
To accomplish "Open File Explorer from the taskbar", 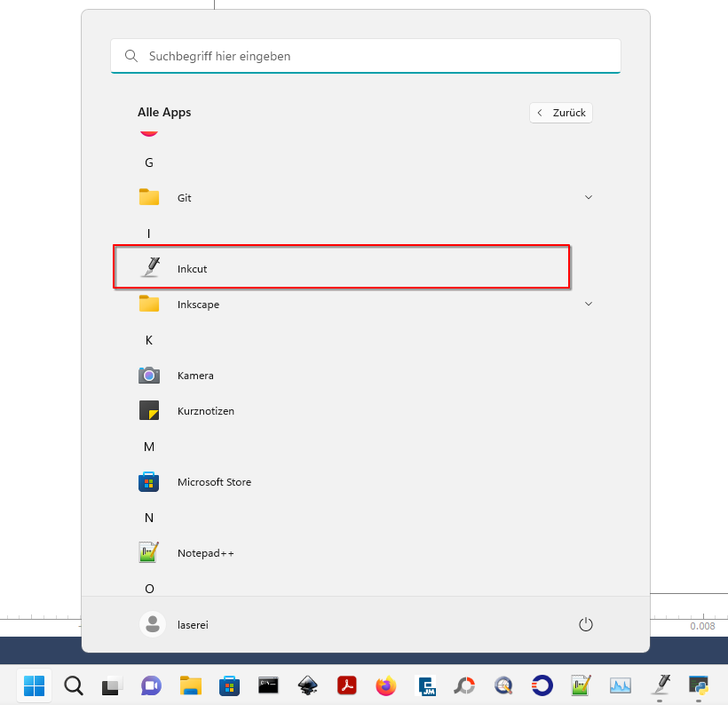I will [x=190, y=685].
